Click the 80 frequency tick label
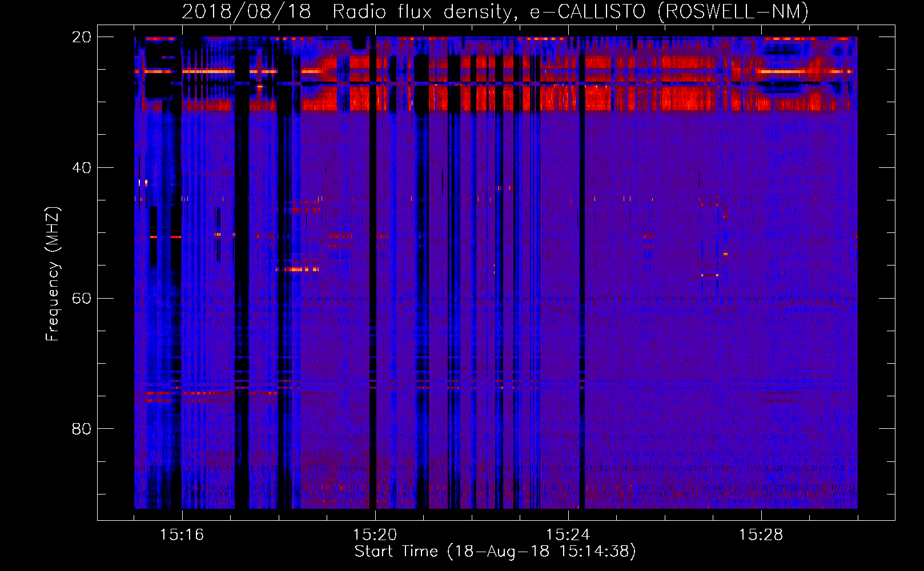The image size is (924, 571). point(82,429)
